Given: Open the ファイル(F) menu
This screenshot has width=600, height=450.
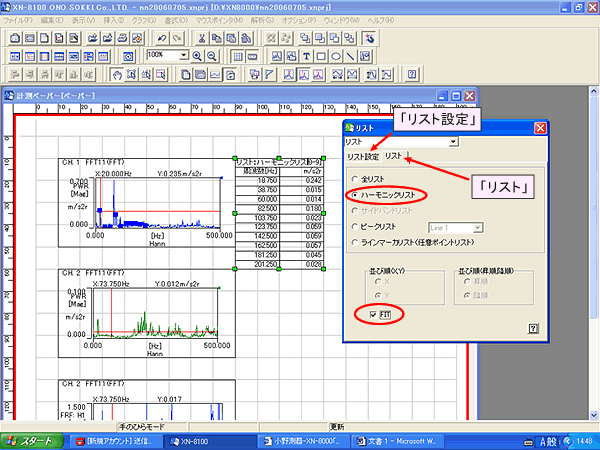Looking at the screenshot, I should (18, 20).
